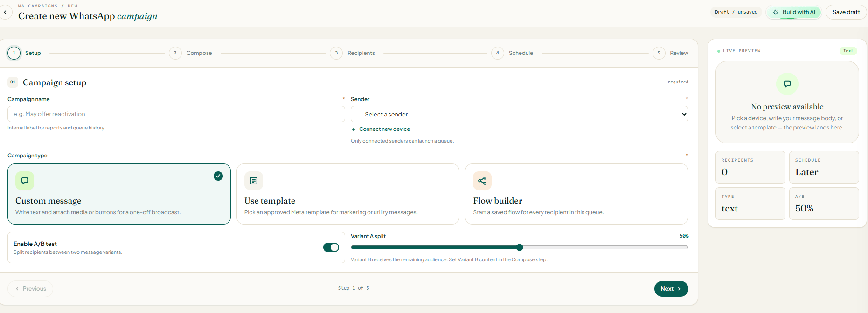The height and width of the screenshot is (313, 868).
Task: Click the Draft / unsaved status badge
Action: click(736, 12)
